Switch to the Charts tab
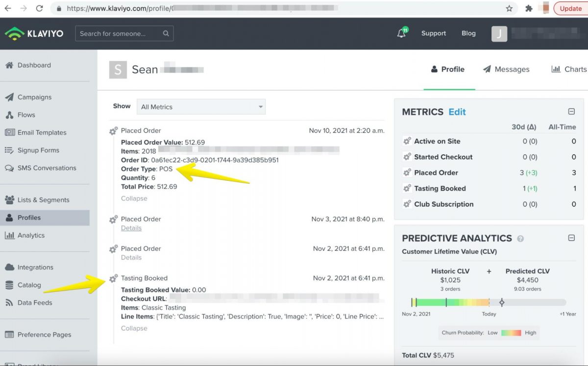Screen dimensions: 588x366 pos(569,70)
